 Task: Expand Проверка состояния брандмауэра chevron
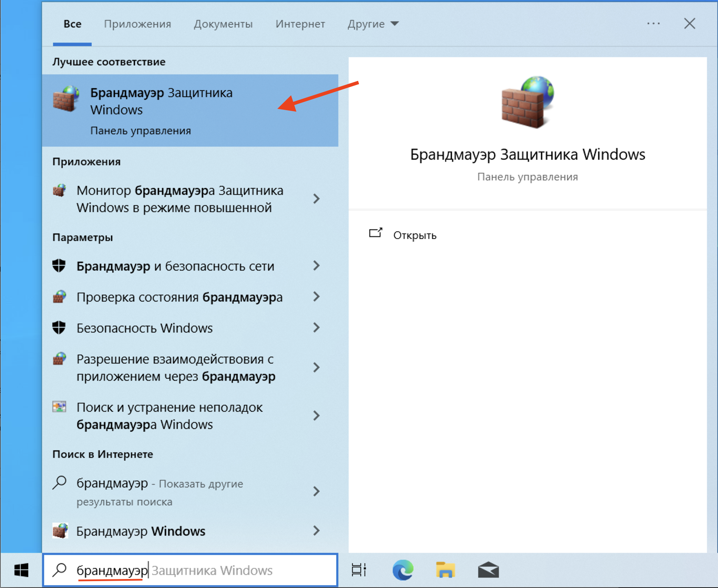316,296
